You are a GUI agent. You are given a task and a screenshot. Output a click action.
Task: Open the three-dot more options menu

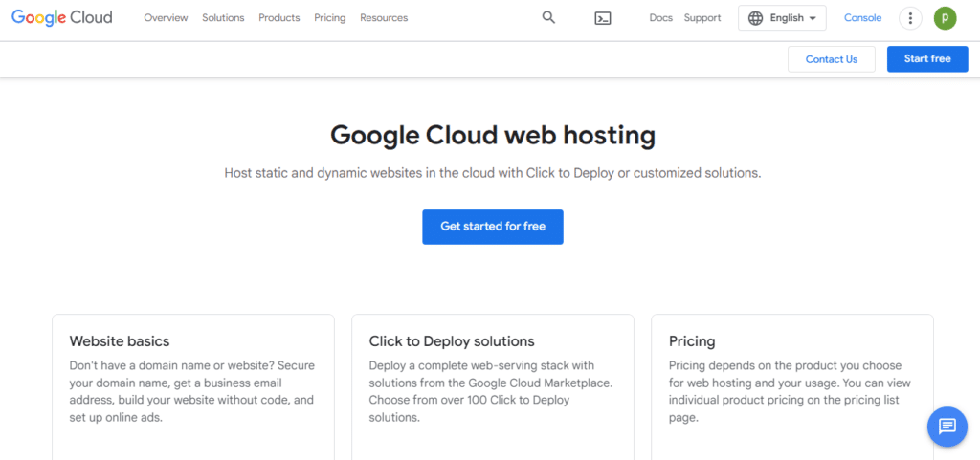click(910, 18)
